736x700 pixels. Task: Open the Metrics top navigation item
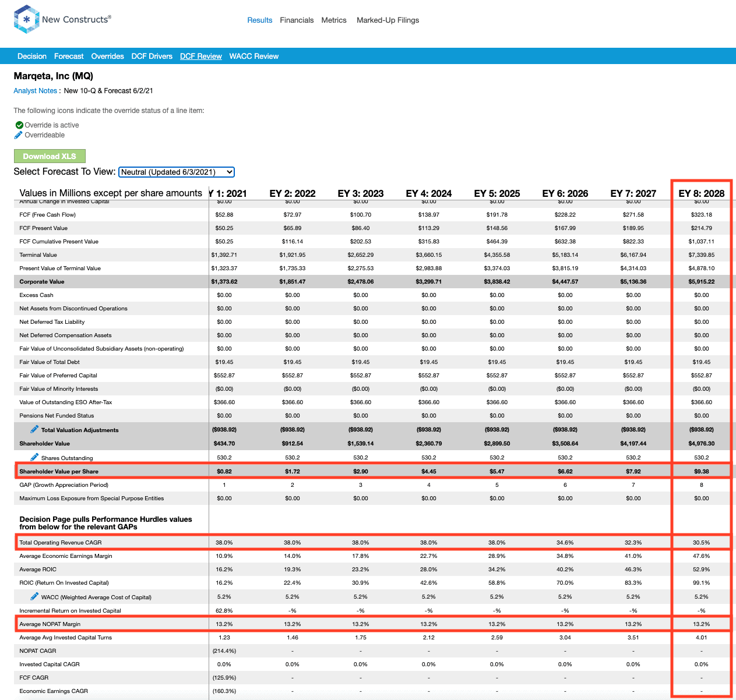point(334,20)
